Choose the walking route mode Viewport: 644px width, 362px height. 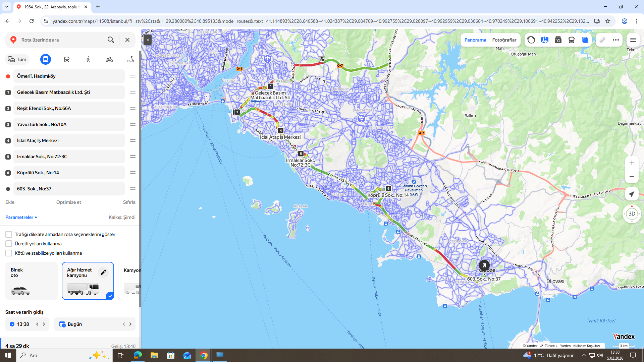pyautogui.click(x=88, y=59)
